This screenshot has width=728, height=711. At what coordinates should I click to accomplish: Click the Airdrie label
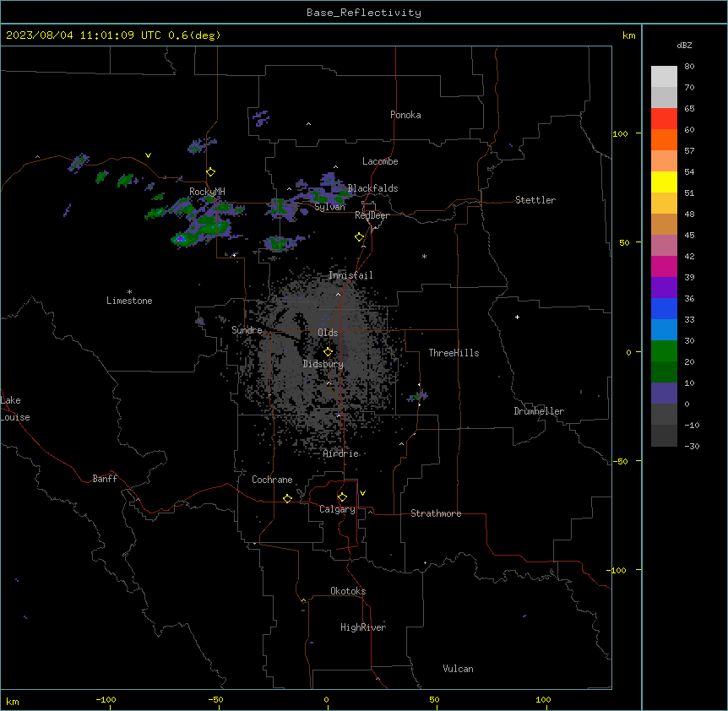point(341,453)
